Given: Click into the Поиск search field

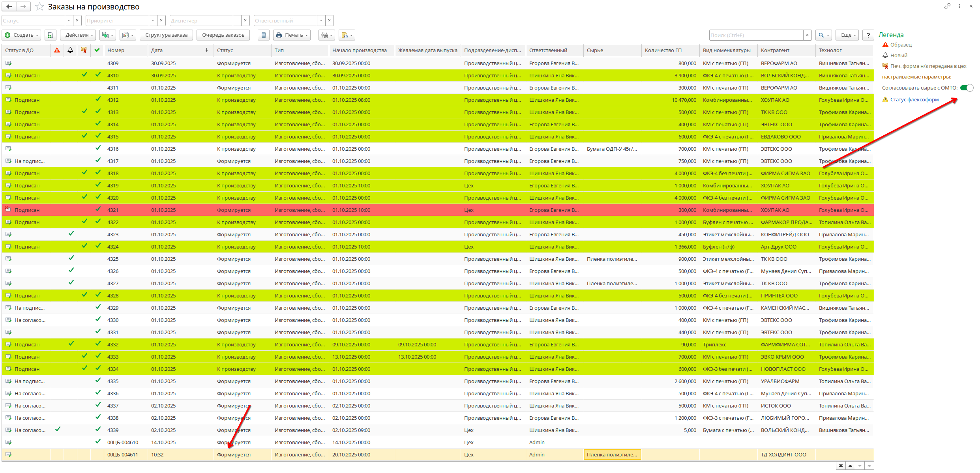Looking at the screenshot, I should pos(755,35).
